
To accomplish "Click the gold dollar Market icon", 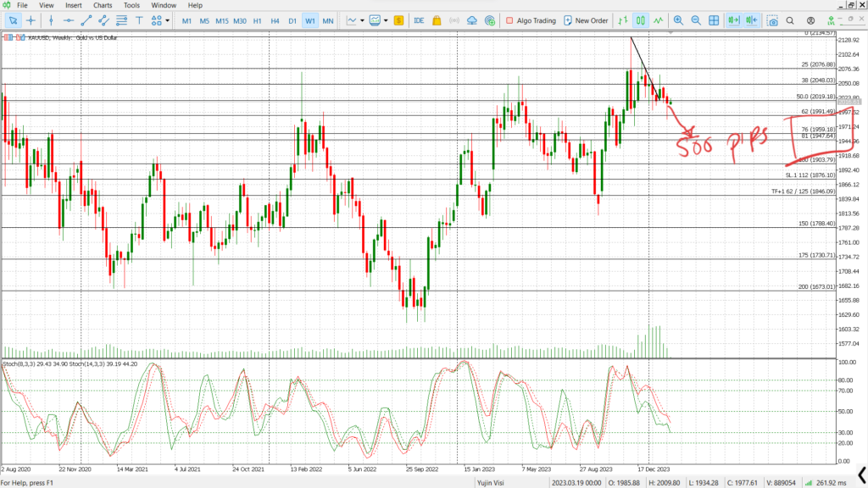I will [x=398, y=20].
